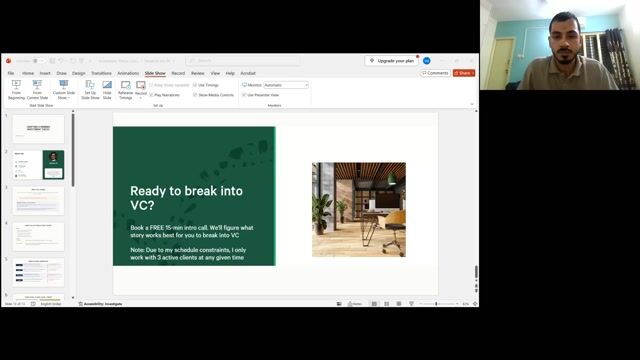
Task: Switch to the Insert tab
Action: (45, 73)
